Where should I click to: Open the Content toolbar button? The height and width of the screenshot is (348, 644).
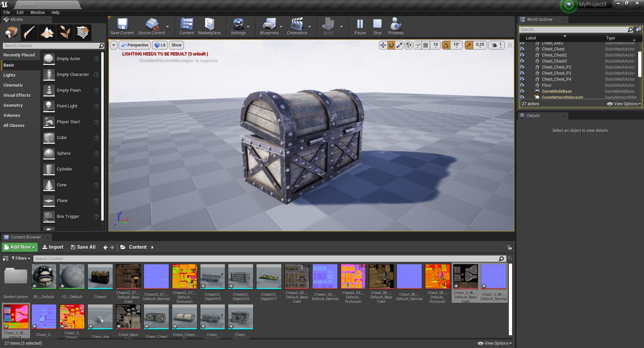tap(187, 26)
